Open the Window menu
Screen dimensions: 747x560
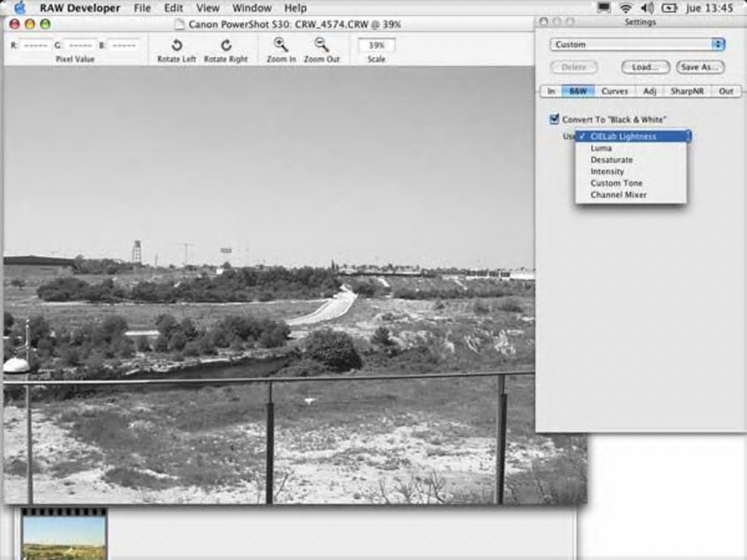(251, 8)
